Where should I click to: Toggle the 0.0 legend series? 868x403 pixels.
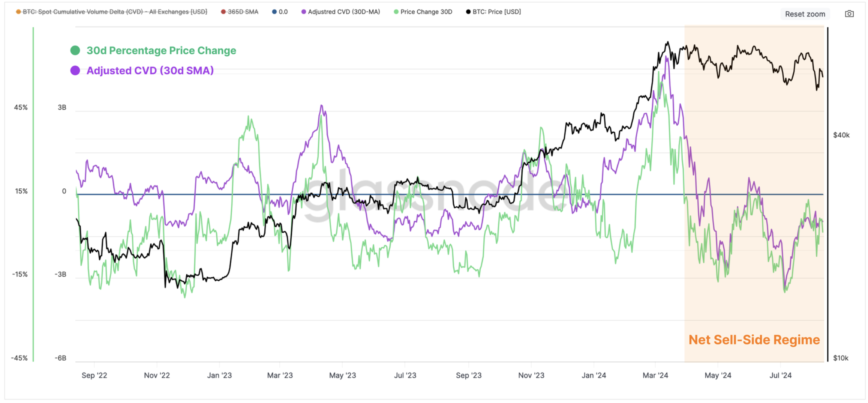click(280, 12)
